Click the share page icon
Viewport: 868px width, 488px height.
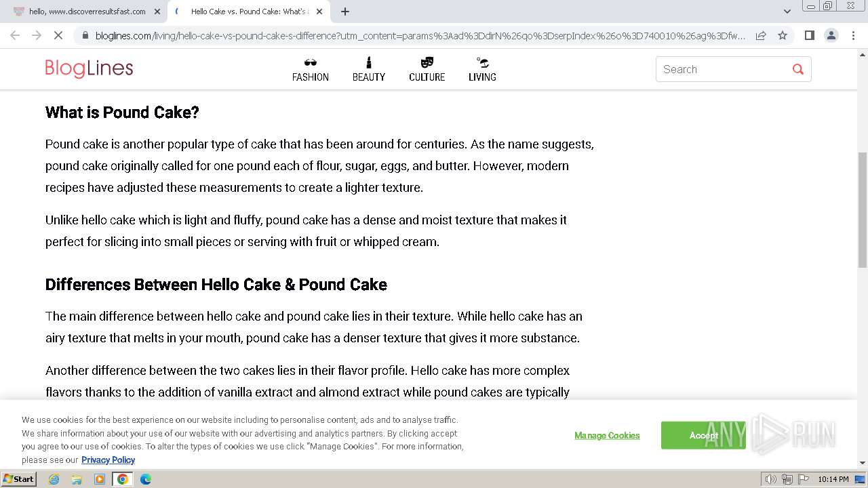pyautogui.click(x=761, y=35)
